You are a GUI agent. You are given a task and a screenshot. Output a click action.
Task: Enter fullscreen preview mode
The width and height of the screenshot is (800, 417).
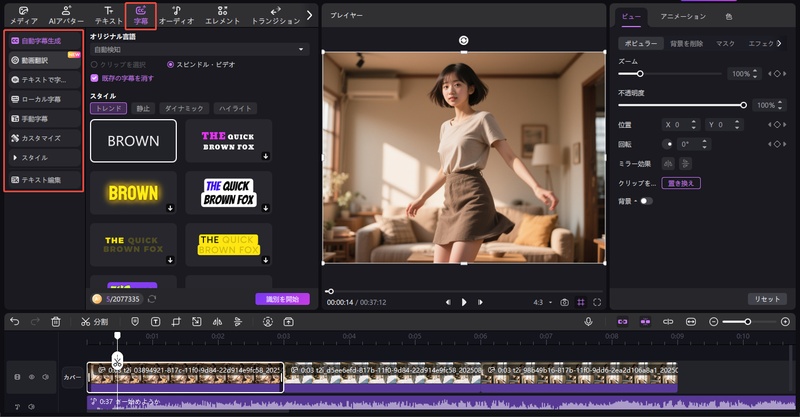pos(597,302)
